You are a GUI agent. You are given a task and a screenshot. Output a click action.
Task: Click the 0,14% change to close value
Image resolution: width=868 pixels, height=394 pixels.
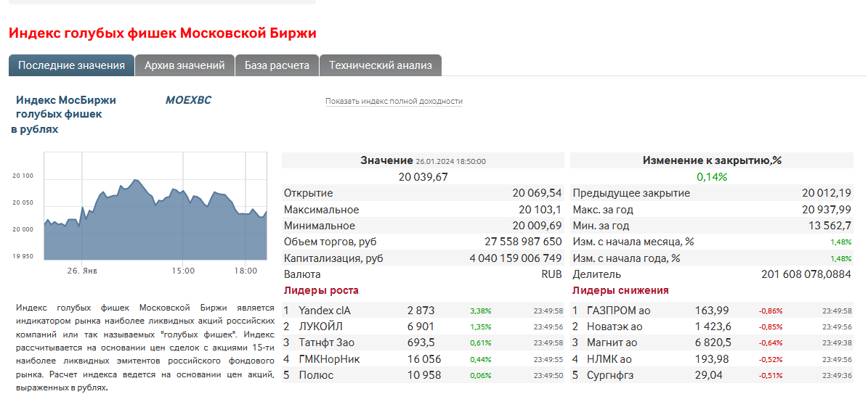[x=712, y=177]
